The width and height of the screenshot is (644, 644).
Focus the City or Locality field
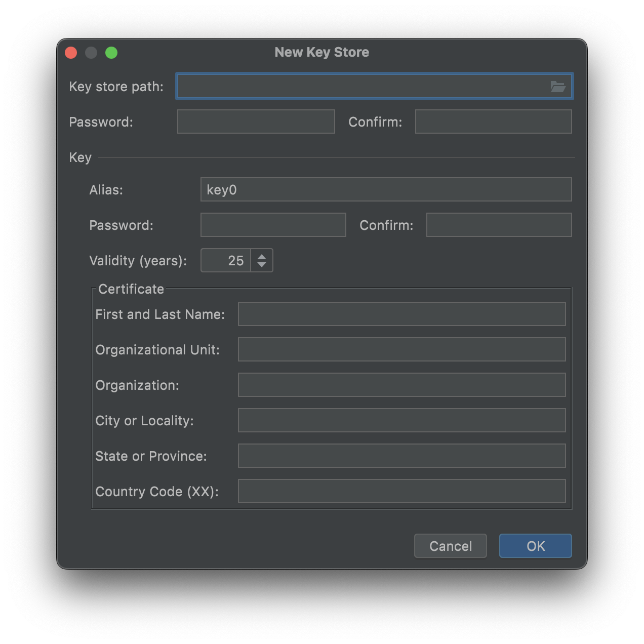[x=402, y=420]
